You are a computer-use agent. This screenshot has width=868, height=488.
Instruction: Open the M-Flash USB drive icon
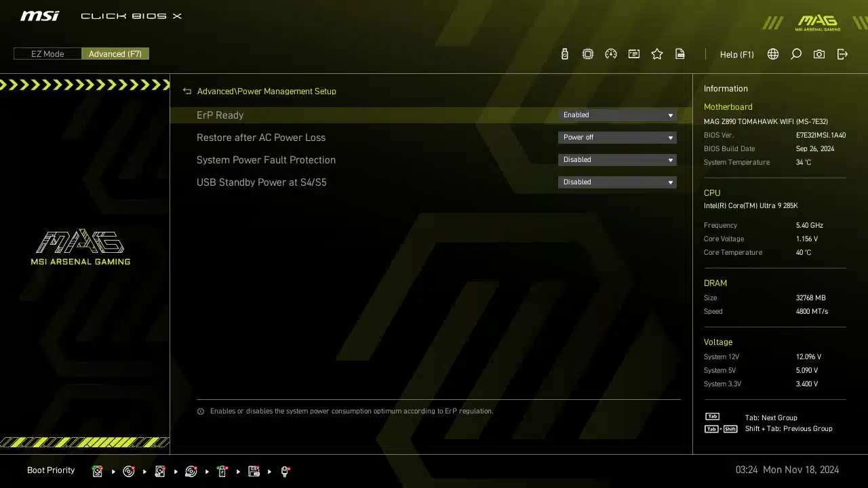(x=565, y=54)
